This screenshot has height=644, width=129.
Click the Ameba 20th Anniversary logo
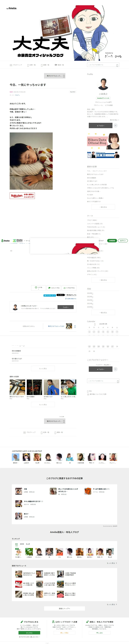click(x=18, y=241)
